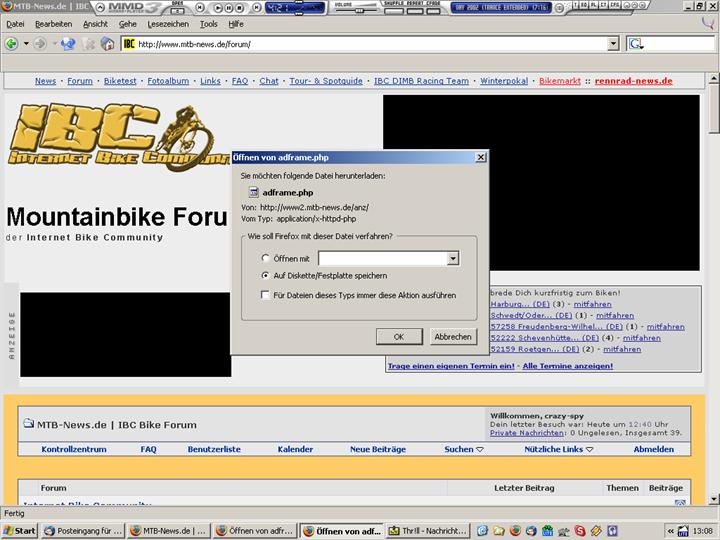Click the Stop loading icon

(x=89, y=44)
